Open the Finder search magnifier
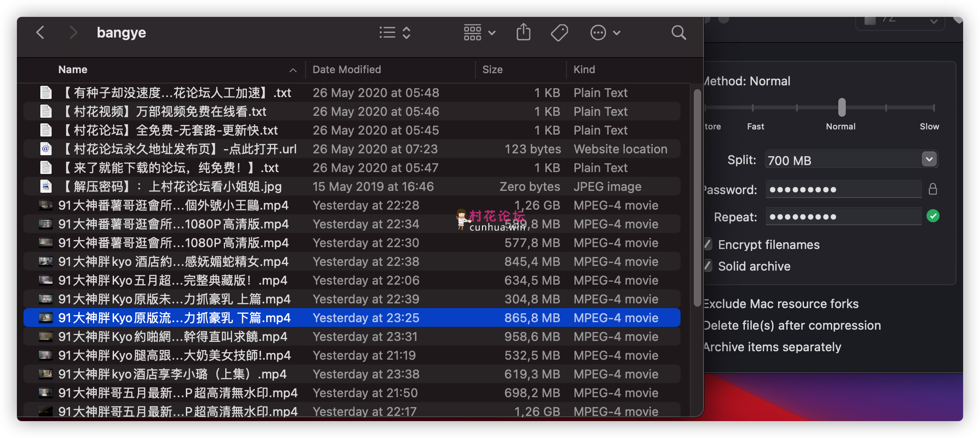This screenshot has height=438, width=980. tap(679, 33)
